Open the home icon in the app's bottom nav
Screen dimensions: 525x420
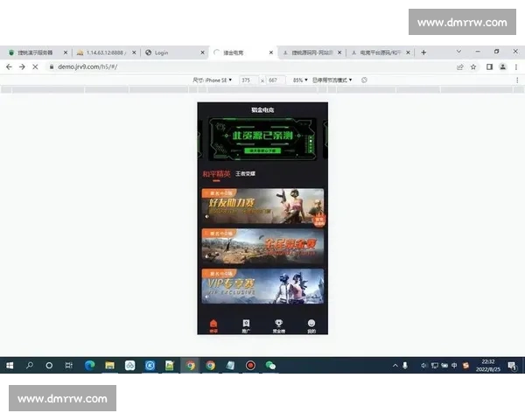213,325
